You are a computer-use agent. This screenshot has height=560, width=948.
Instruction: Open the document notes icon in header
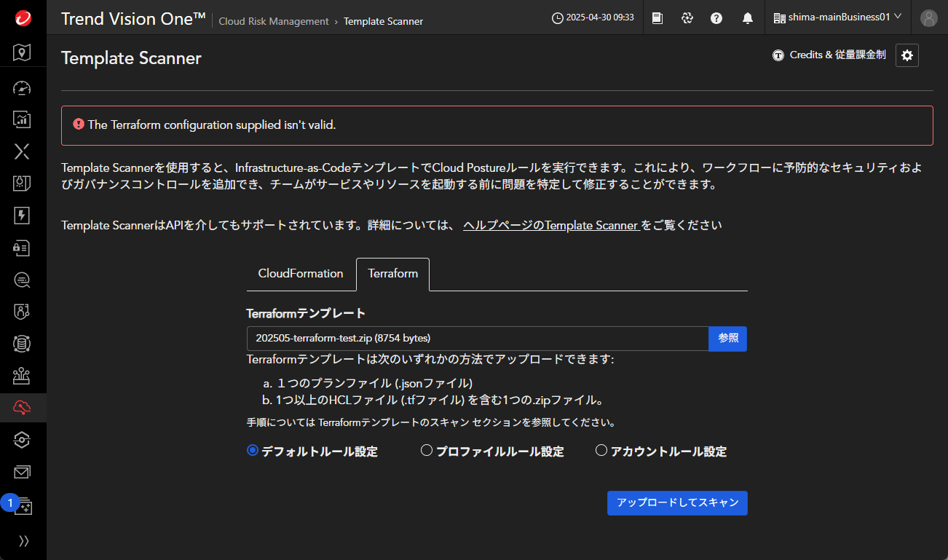[x=657, y=18]
